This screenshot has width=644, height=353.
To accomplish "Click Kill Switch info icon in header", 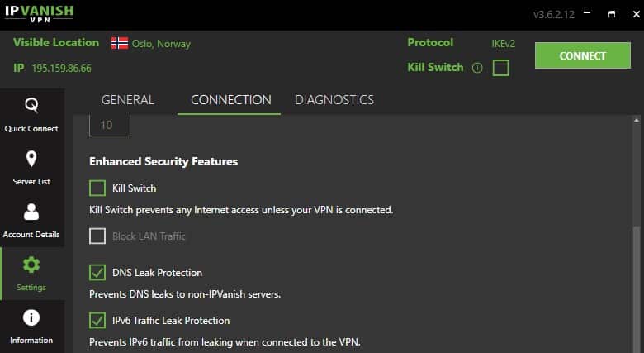I will tap(477, 68).
